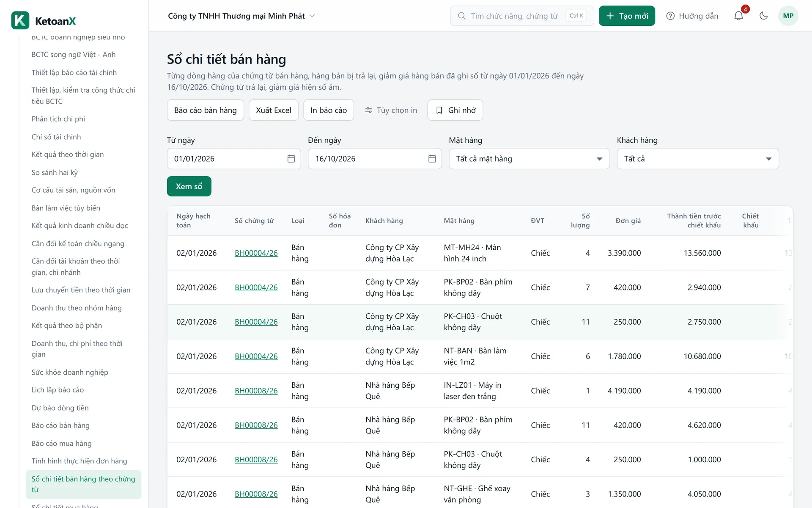
Task: Open BH00004/26 link for Màn hình 24 inch
Action: [256, 253]
